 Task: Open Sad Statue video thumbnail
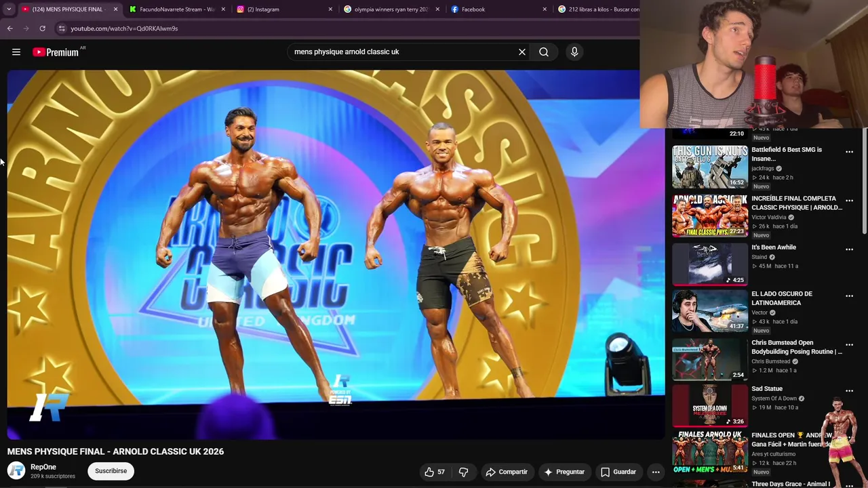(x=710, y=406)
